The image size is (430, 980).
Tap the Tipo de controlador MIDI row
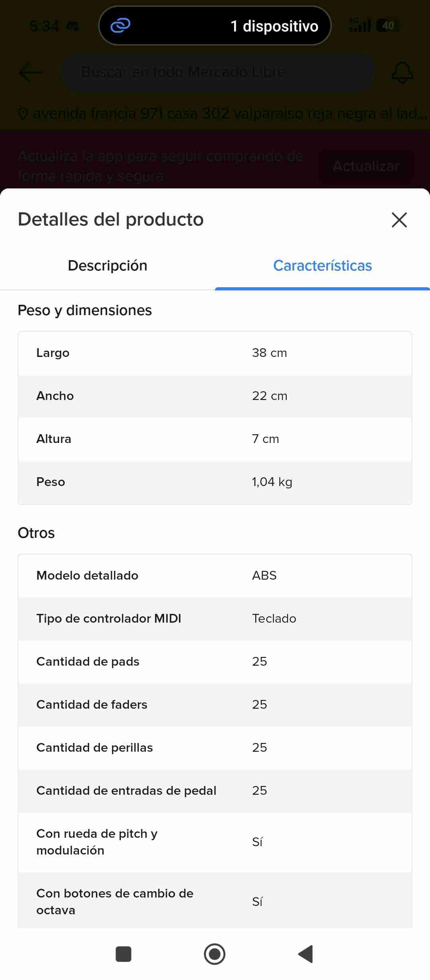pos(215,619)
